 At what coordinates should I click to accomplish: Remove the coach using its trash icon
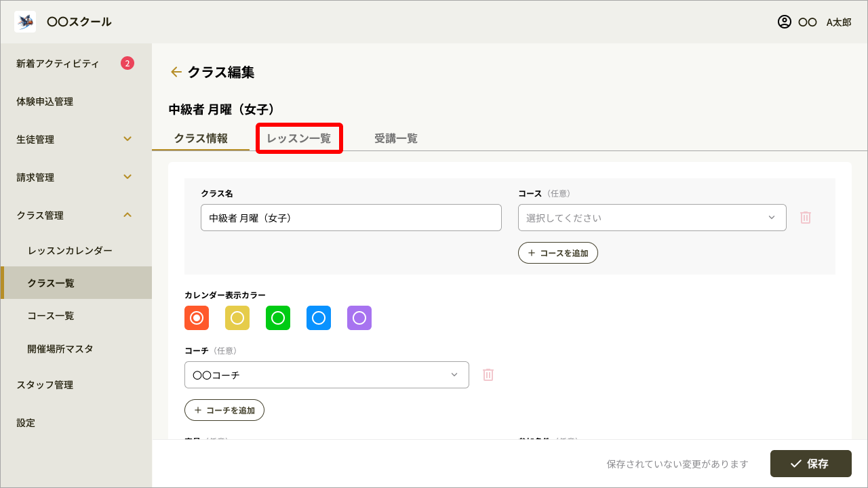(x=488, y=375)
